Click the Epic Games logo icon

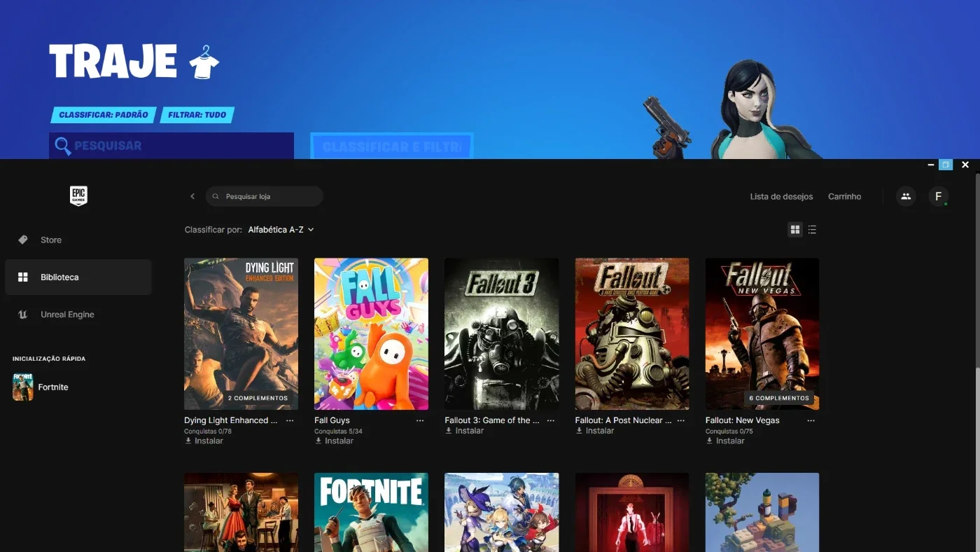(x=78, y=196)
